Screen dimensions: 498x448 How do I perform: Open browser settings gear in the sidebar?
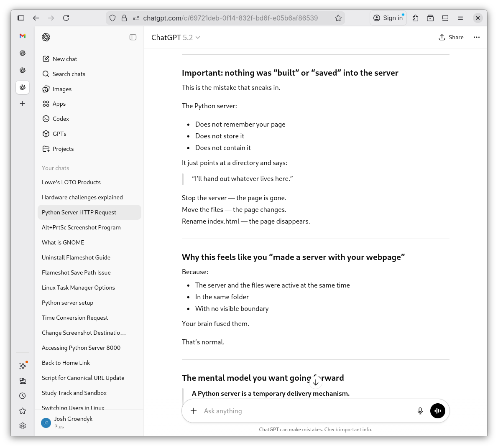[x=23, y=426]
